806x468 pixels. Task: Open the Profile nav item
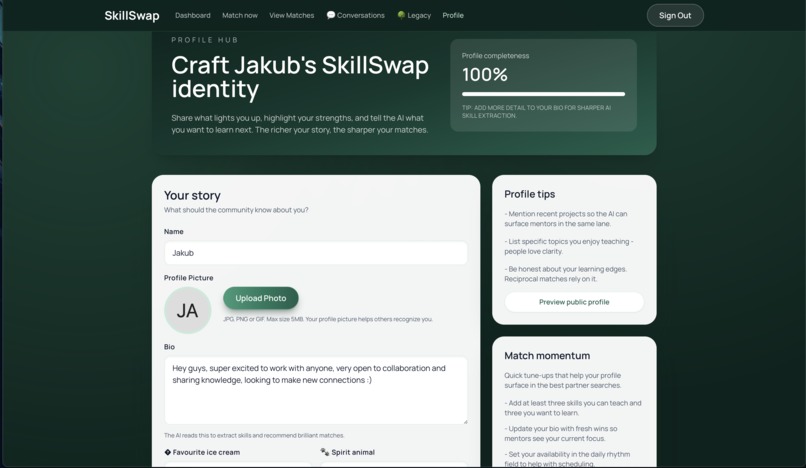click(453, 15)
